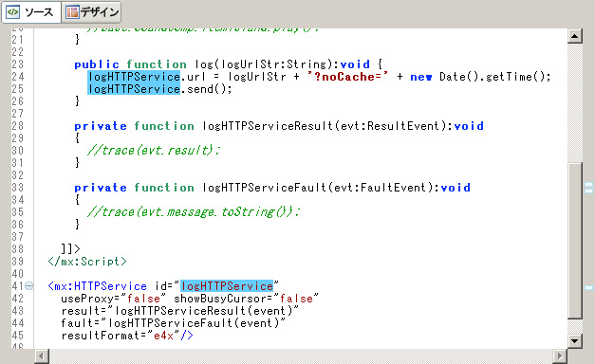Image resolution: width=595 pixels, height=364 pixels.
Task: Click the upper overview ruler occurrence marker
Action: [588, 188]
